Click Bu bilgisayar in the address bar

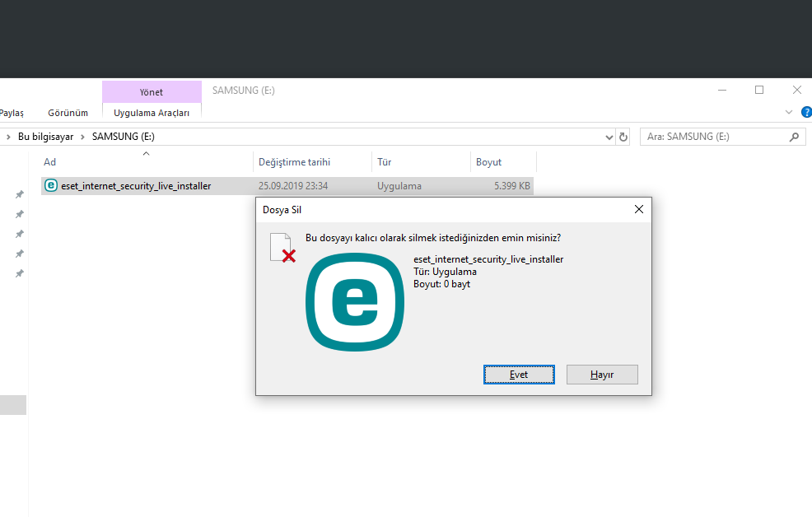(45, 137)
